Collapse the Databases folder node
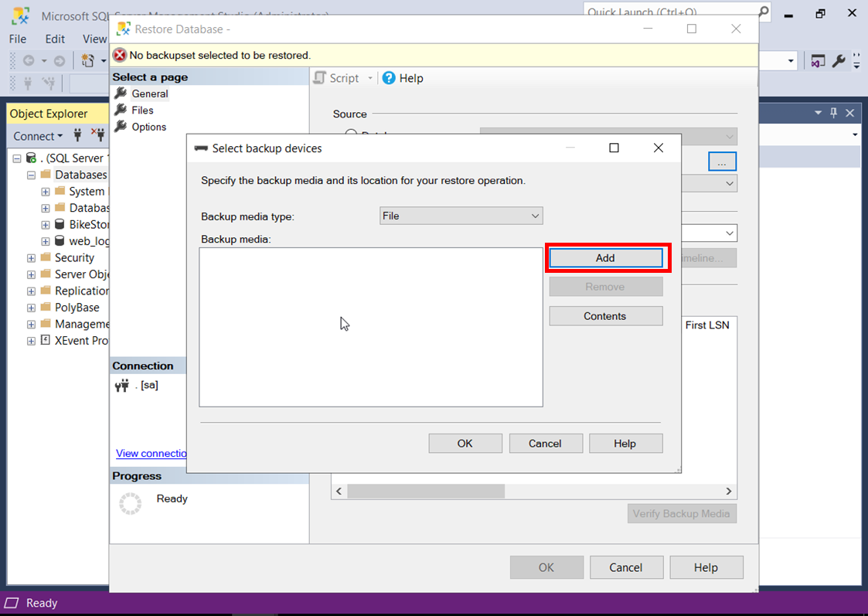This screenshot has height=616, width=868. (31, 175)
